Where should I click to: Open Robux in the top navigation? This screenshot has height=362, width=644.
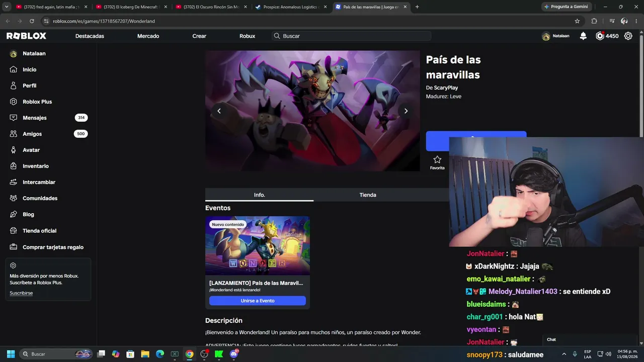point(247,36)
